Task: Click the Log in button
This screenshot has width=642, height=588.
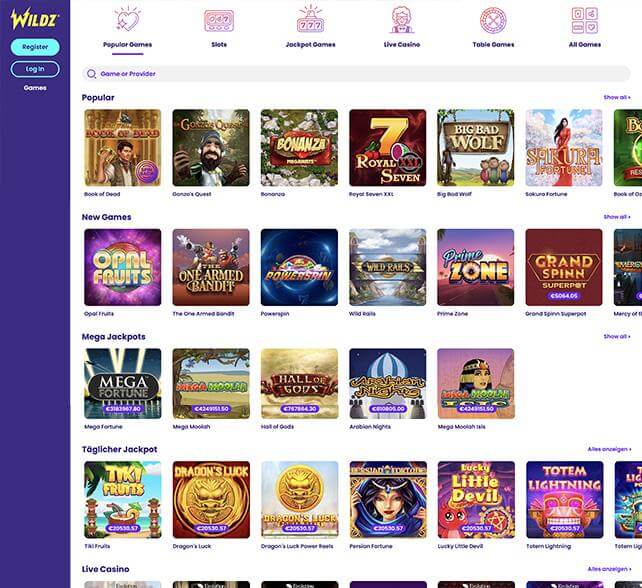Action: (35, 69)
